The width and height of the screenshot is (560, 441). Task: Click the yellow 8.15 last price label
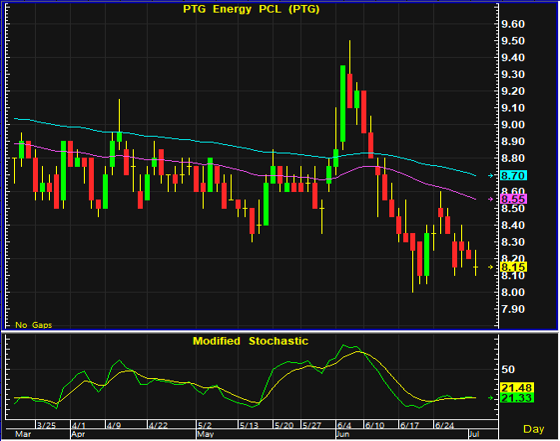coord(513,267)
